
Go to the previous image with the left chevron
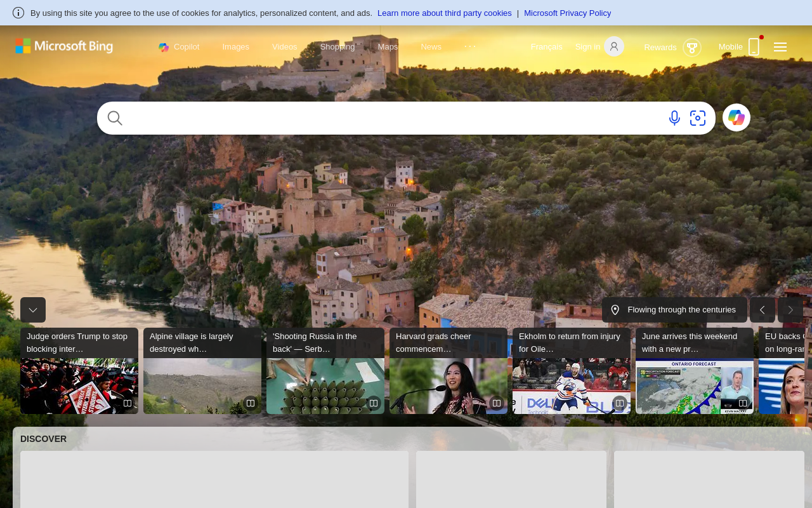tap(763, 310)
